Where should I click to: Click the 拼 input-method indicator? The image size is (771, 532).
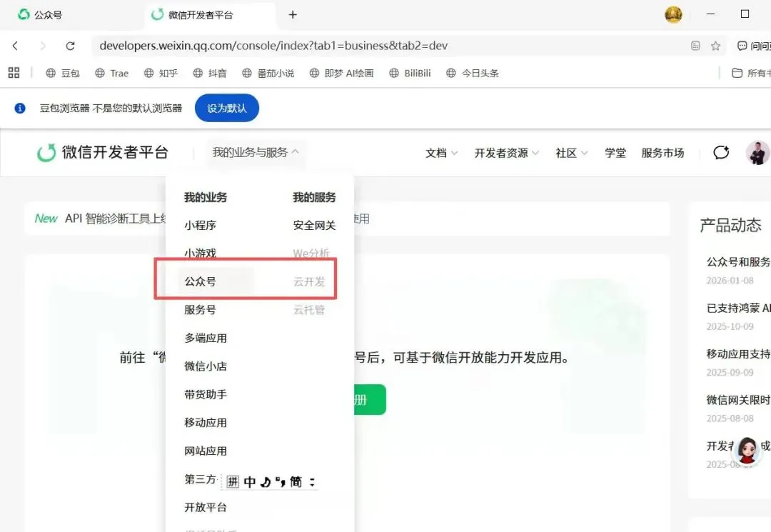(x=233, y=482)
